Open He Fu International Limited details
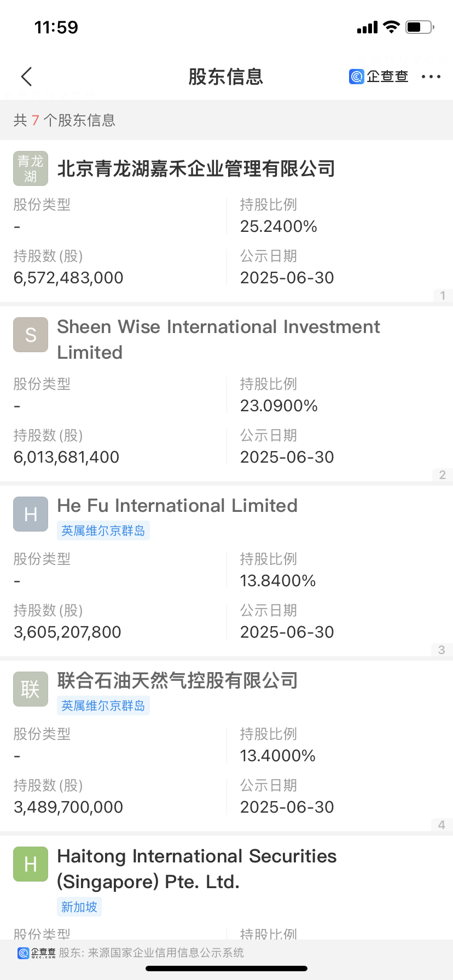Viewport: 453px width, 980px height. click(177, 505)
